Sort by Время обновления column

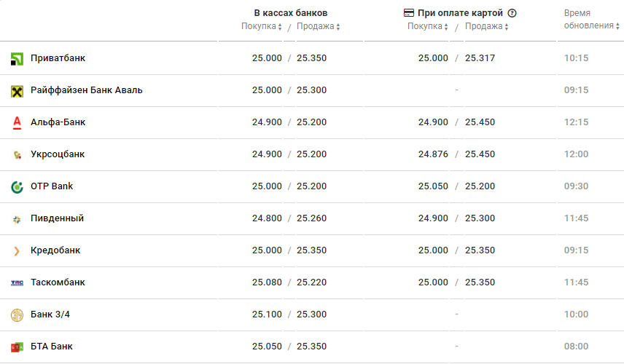click(592, 25)
